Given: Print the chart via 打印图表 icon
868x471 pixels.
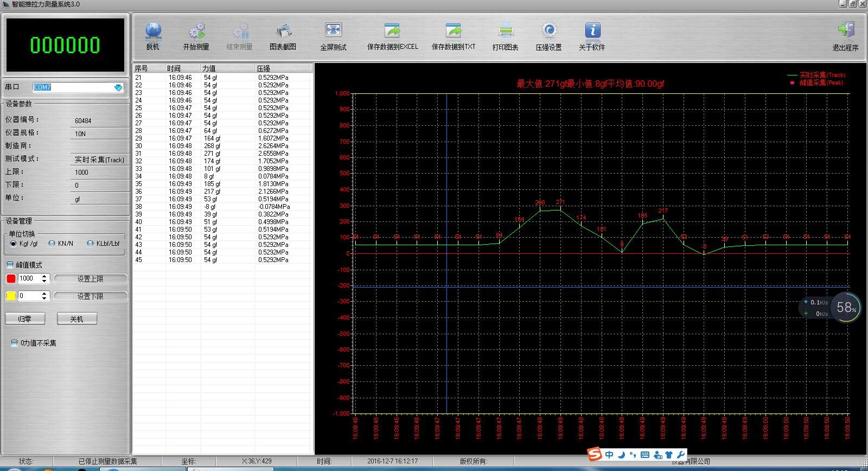Looking at the screenshot, I should pyautogui.click(x=505, y=36).
